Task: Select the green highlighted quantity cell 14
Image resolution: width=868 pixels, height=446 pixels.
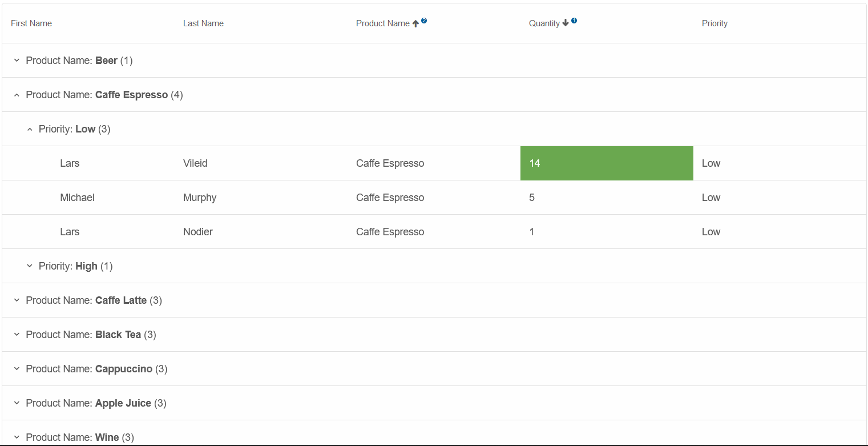Action: (607, 163)
